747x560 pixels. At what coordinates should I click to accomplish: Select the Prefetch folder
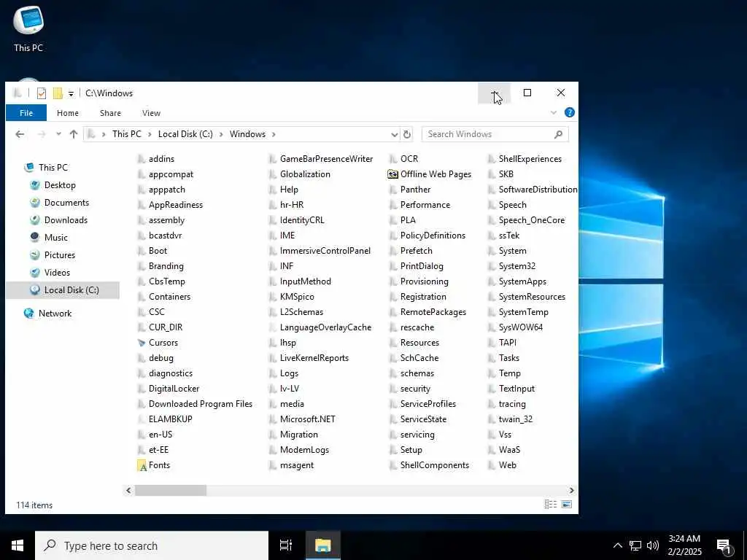411,251
